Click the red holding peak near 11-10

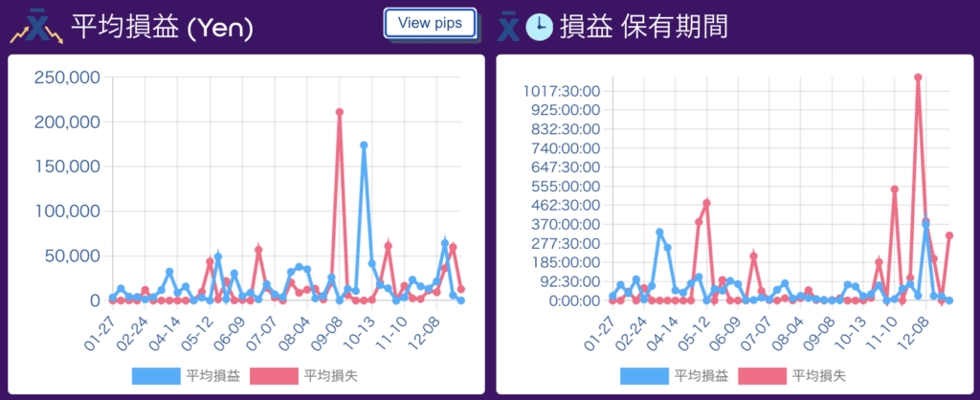click(895, 189)
